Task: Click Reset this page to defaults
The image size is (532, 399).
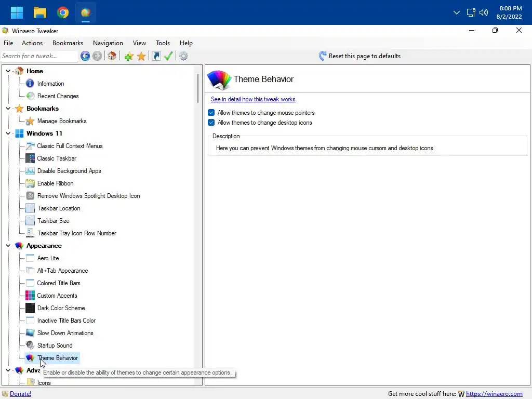Action: [360, 56]
